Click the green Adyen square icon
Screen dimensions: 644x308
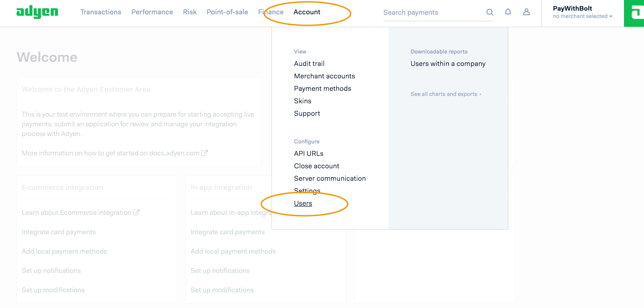tap(634, 13)
